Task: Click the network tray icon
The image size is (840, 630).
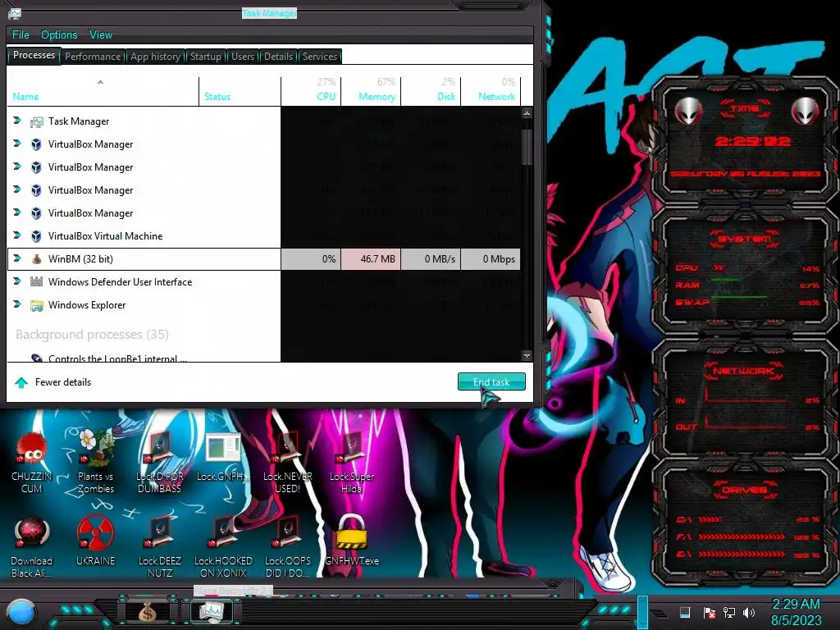Action: pos(729,613)
